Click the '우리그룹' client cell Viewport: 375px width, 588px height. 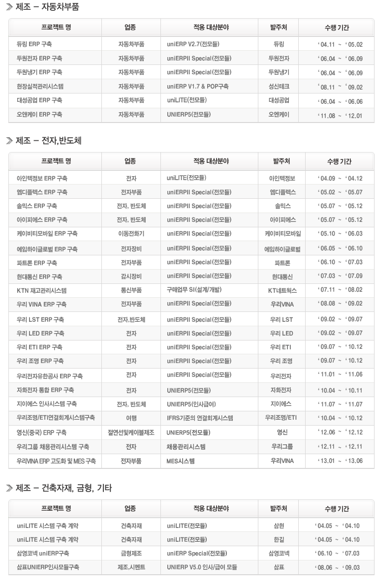(282, 447)
